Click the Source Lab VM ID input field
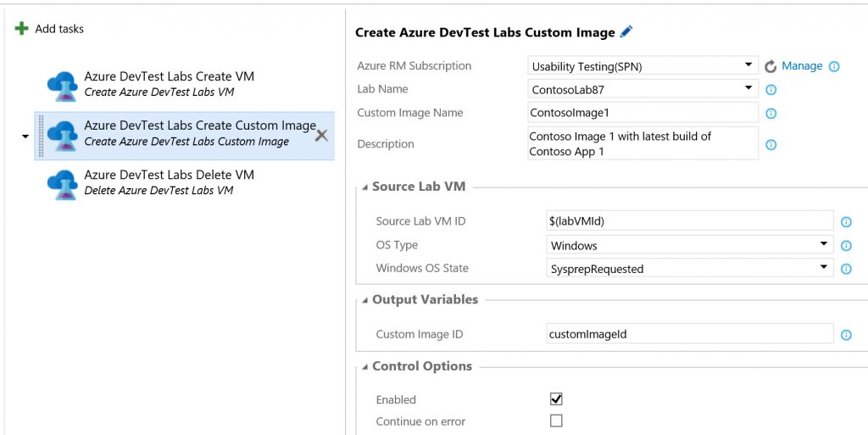The height and width of the screenshot is (435, 868). (x=690, y=220)
